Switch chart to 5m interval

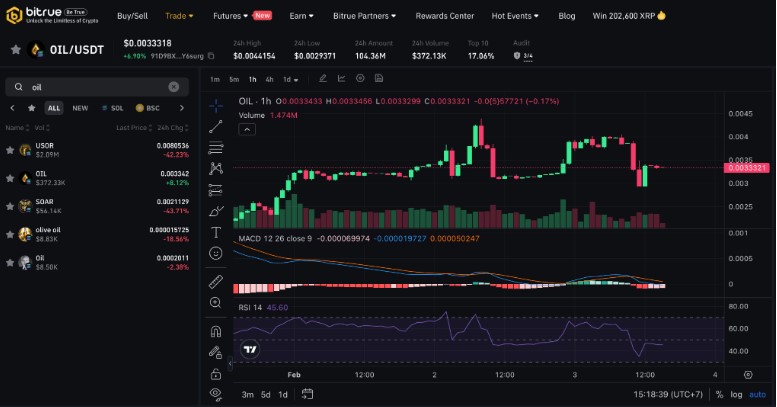click(x=234, y=79)
